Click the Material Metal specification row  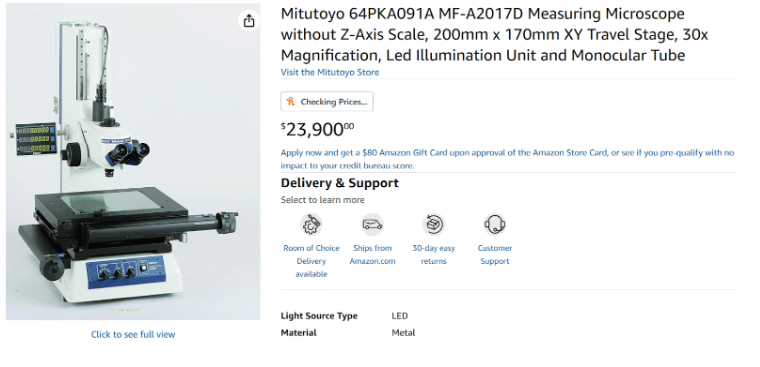click(x=348, y=333)
